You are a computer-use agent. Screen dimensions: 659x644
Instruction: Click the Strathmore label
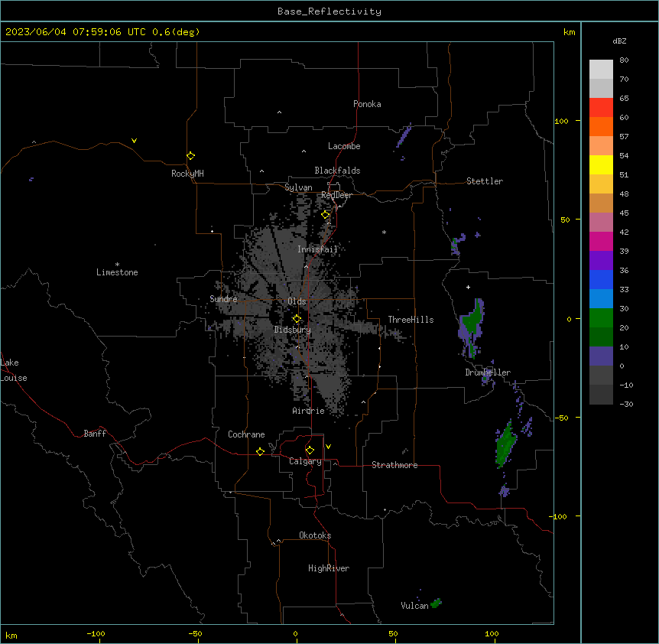click(x=394, y=465)
